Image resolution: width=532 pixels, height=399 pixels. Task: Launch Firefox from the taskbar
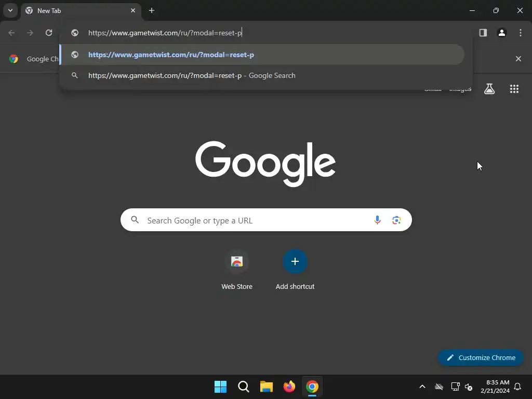tap(289, 387)
